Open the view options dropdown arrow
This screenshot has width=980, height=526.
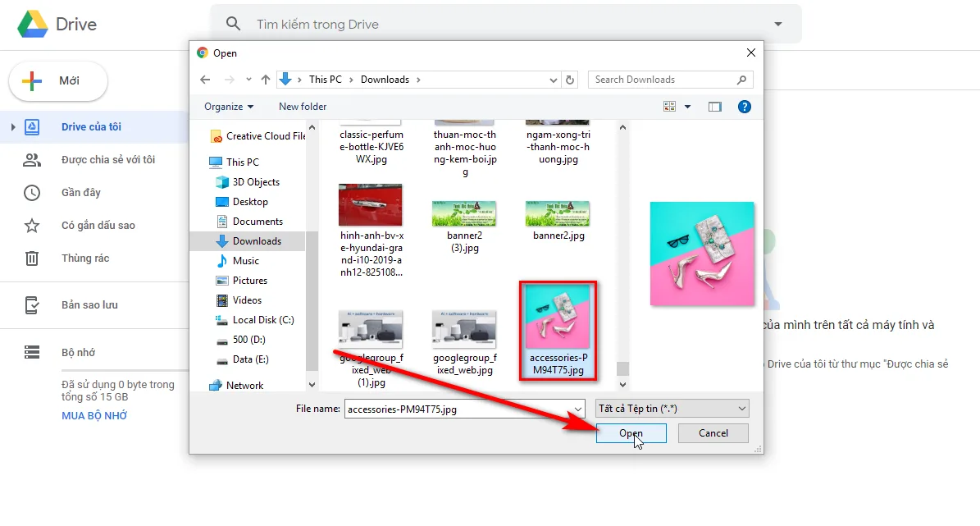click(687, 107)
